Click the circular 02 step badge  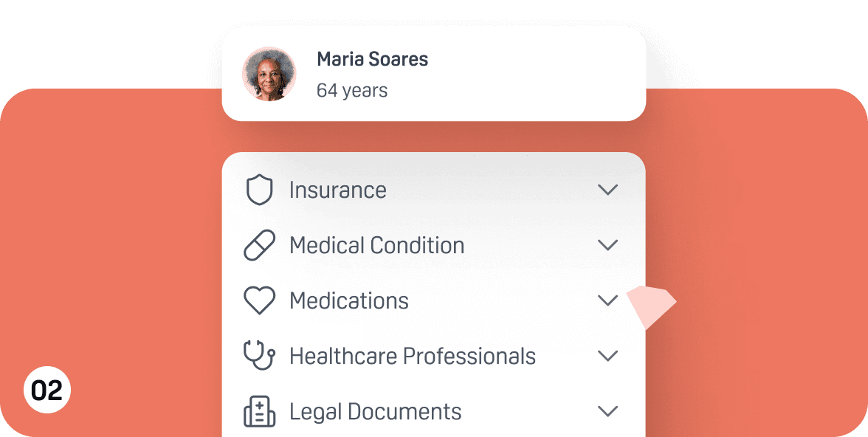(x=46, y=390)
